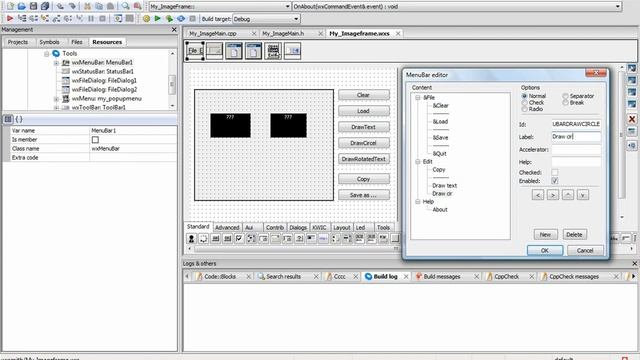The width and height of the screenshot is (640, 360).
Task: Click the New button in MenuBar editor
Action: (x=545, y=234)
